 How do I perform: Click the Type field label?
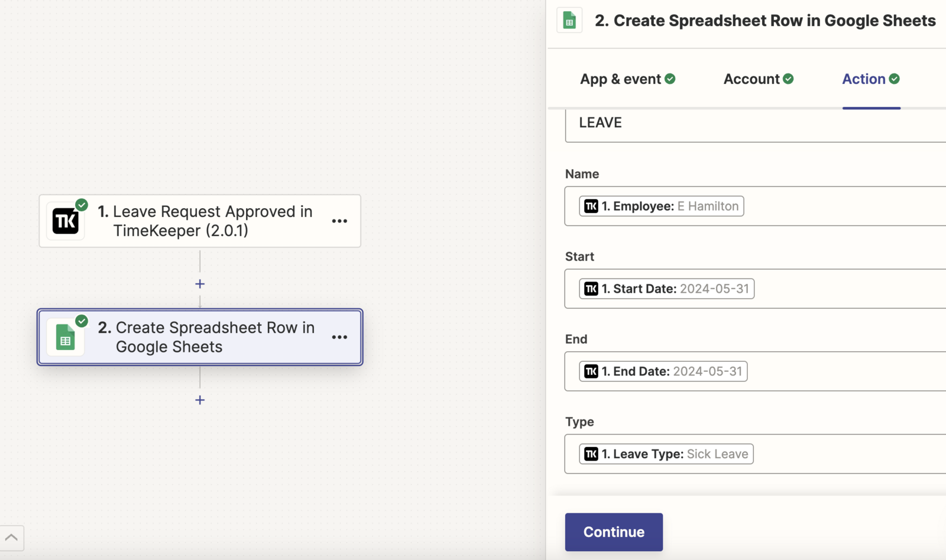pyautogui.click(x=579, y=422)
